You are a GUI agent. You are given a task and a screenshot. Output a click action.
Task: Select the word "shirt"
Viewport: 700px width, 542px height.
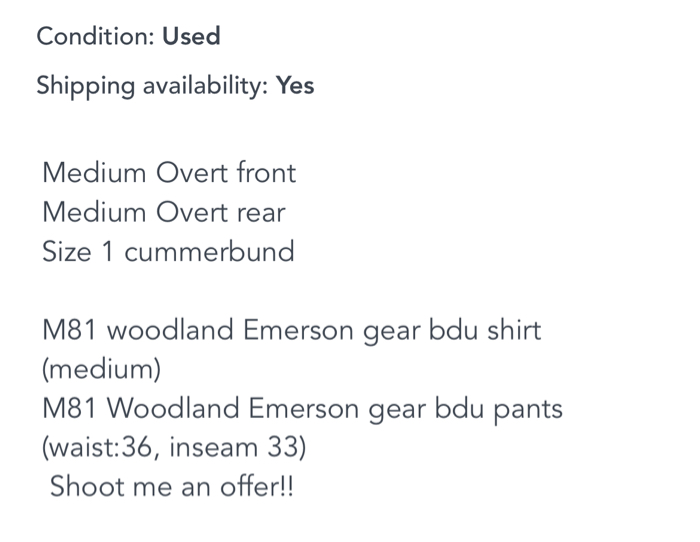[513, 330]
